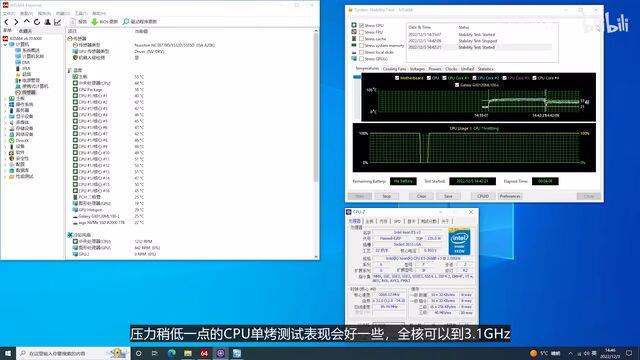Click the refresh icon in AIDA64 toolbar
This screenshot has height=360, width=640.
point(37,22)
